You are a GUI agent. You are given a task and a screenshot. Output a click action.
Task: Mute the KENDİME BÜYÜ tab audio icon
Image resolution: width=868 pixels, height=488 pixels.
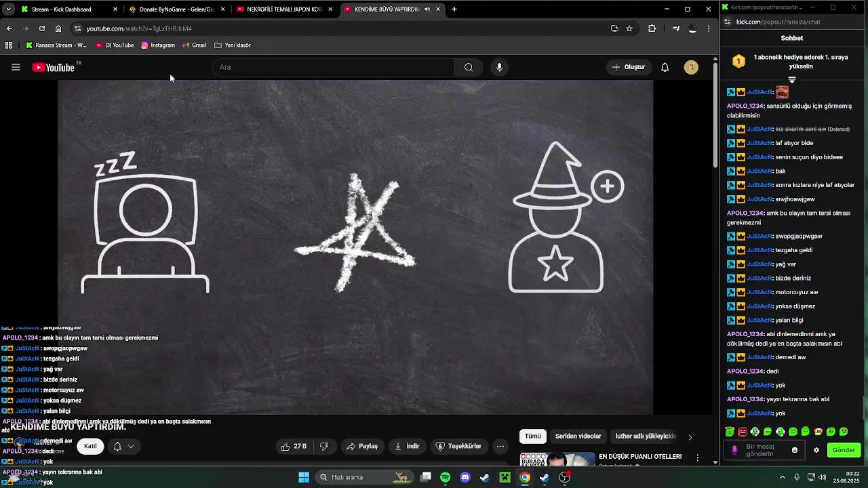(427, 9)
